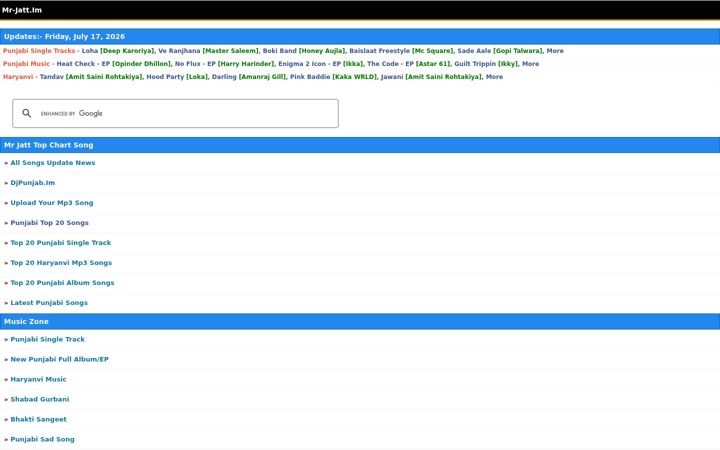Image resolution: width=720 pixels, height=450 pixels.
Task: Open Pink Baddie by Kaka WRLD
Action: coord(333,77)
